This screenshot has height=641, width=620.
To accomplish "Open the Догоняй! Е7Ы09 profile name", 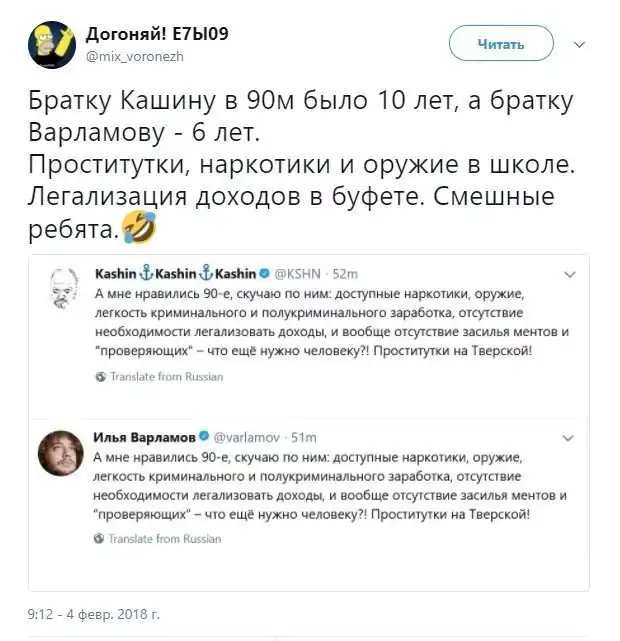I will [157, 34].
